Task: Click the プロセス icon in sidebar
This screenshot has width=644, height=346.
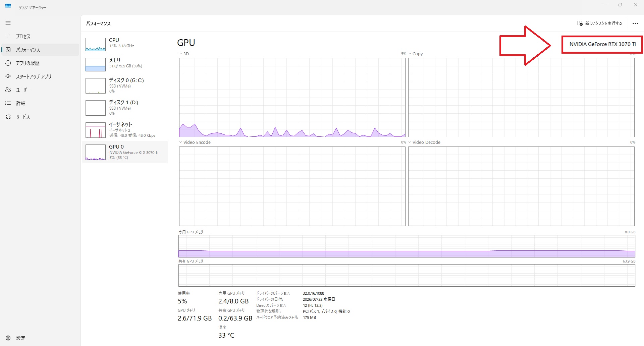Action: point(8,36)
